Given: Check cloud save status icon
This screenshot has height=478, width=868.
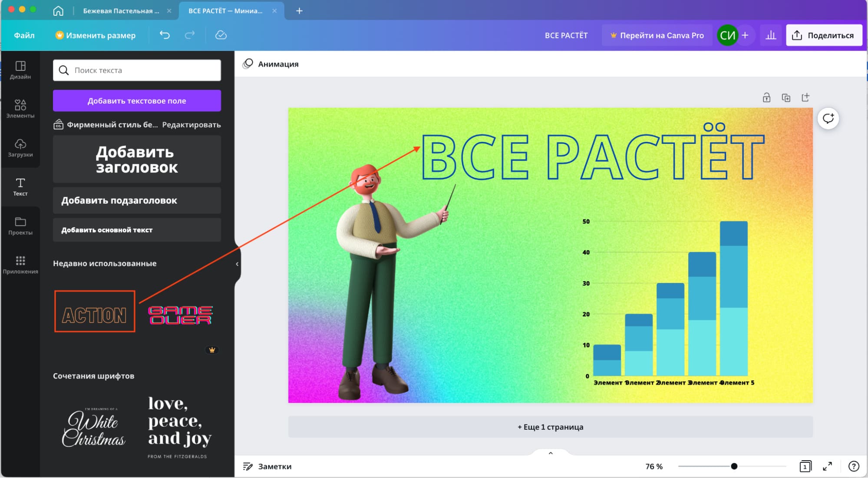Looking at the screenshot, I should pos(221,35).
